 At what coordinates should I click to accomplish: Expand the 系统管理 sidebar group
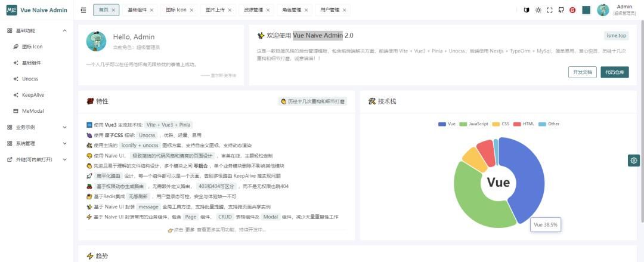pyautogui.click(x=37, y=143)
